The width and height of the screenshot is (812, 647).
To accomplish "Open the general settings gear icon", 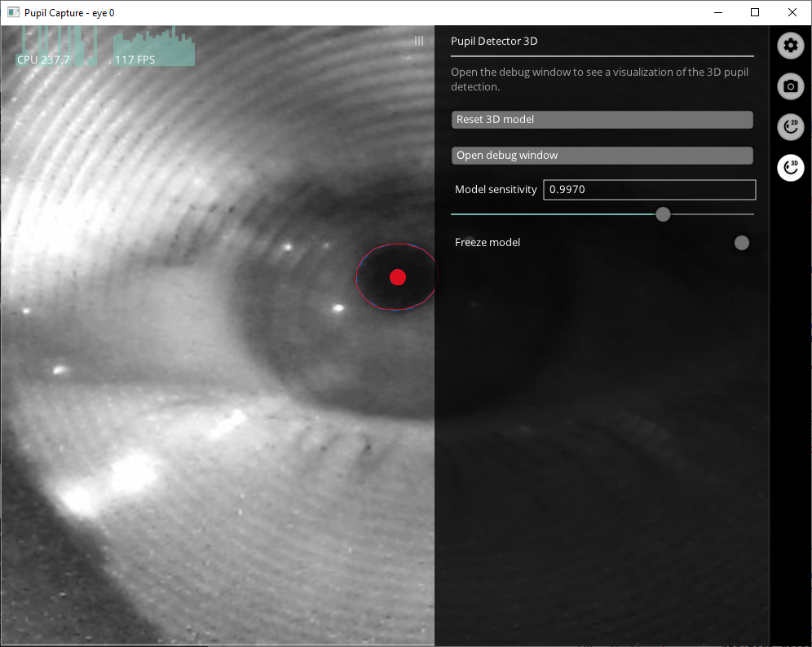I will [x=790, y=46].
